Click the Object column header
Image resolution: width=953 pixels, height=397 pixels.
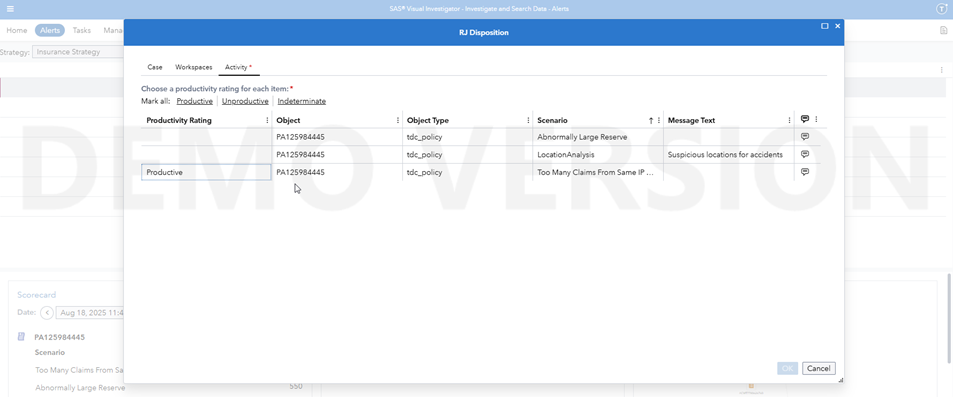pos(288,120)
